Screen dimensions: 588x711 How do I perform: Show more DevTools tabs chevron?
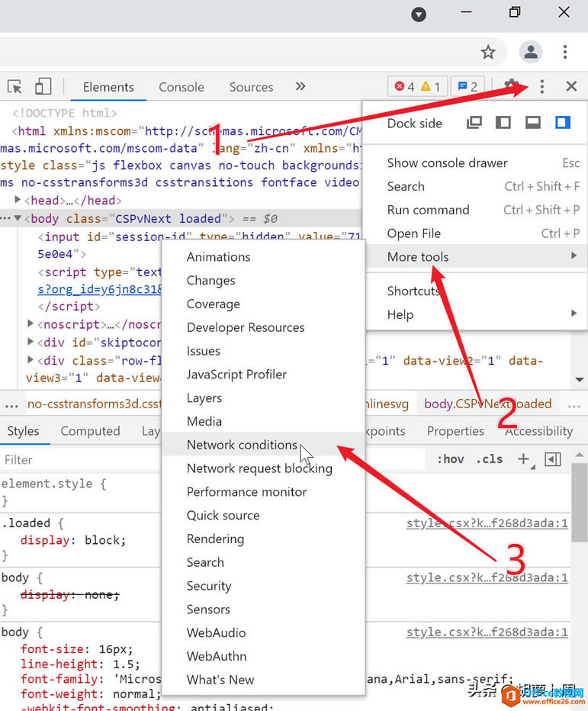coord(300,86)
